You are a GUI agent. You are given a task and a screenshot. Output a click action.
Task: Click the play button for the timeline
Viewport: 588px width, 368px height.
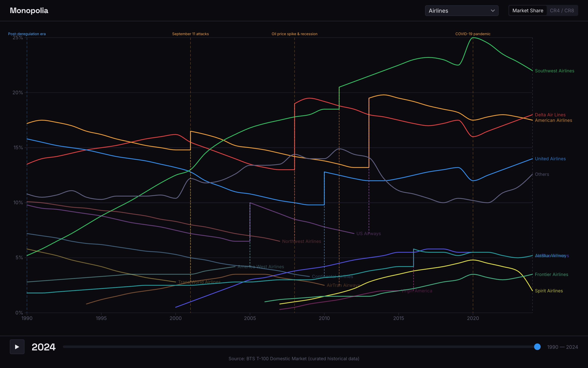tap(17, 347)
